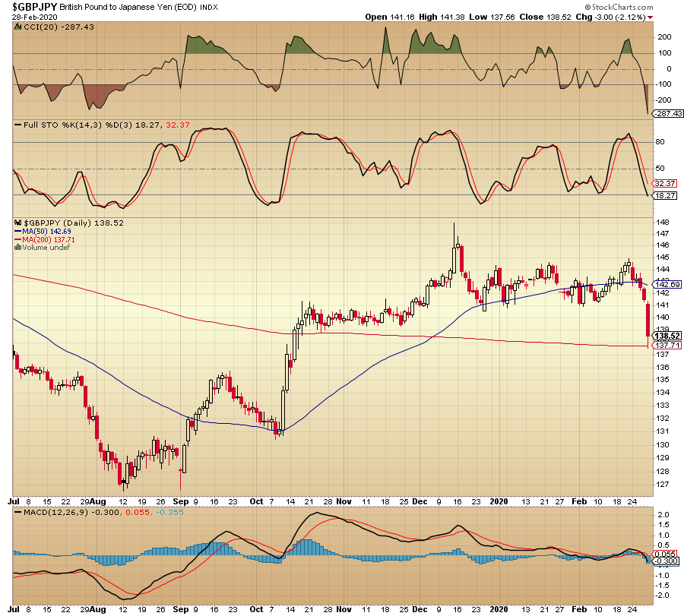Click the candlestick icon beside $GBPJPY (Daily)
Viewport: 684px width, 616px height.
[x=18, y=223]
